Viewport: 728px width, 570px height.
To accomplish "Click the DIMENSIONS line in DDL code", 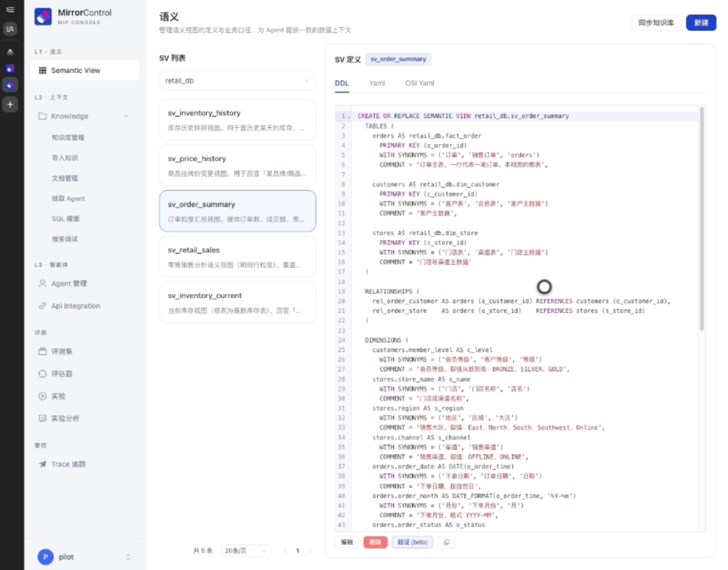I will click(386, 341).
